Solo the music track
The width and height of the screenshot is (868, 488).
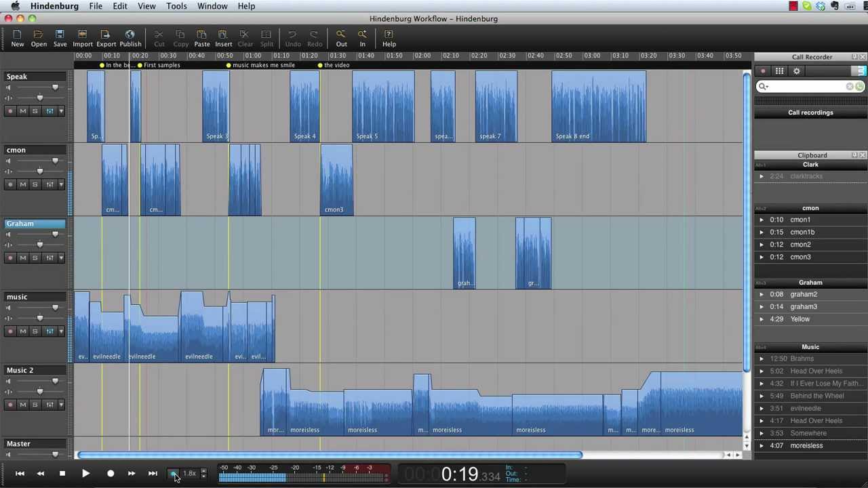tap(34, 331)
